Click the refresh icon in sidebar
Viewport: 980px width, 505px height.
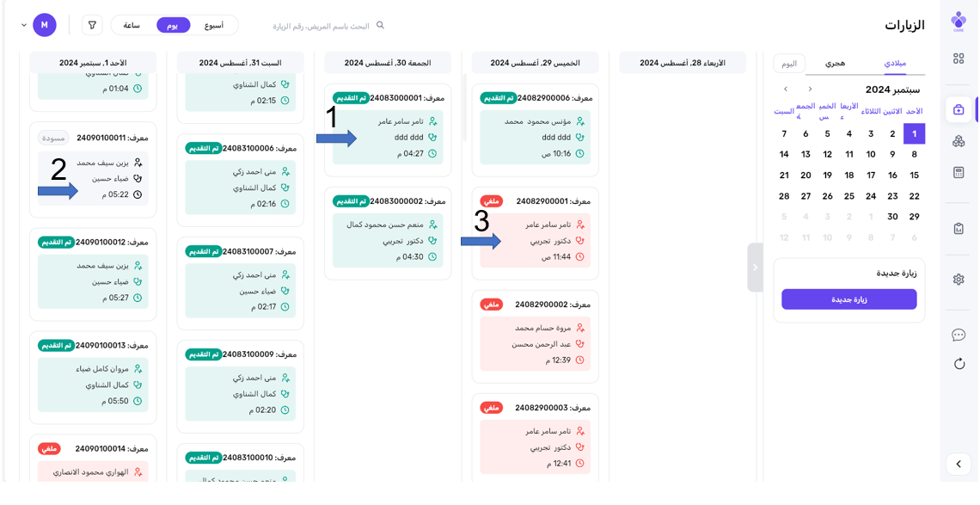[x=959, y=364]
